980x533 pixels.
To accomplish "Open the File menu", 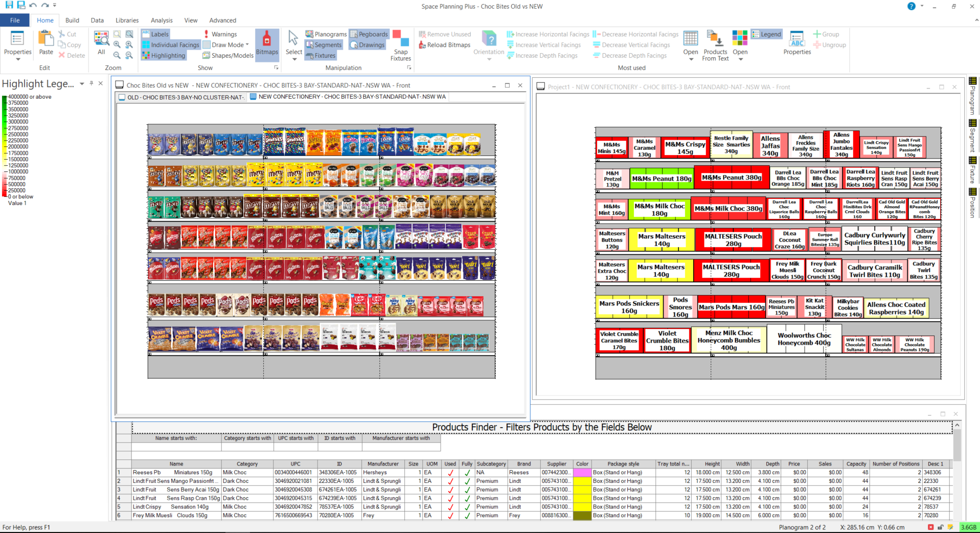I will point(15,20).
